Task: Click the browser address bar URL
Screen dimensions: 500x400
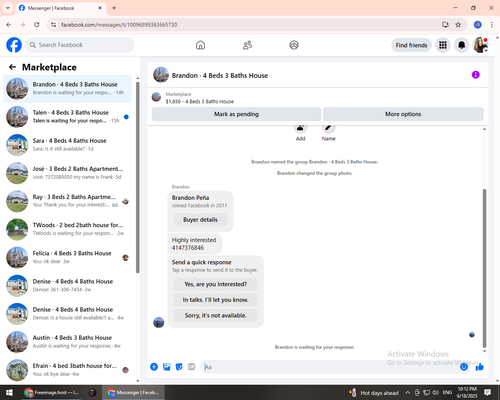Action: coord(119,25)
